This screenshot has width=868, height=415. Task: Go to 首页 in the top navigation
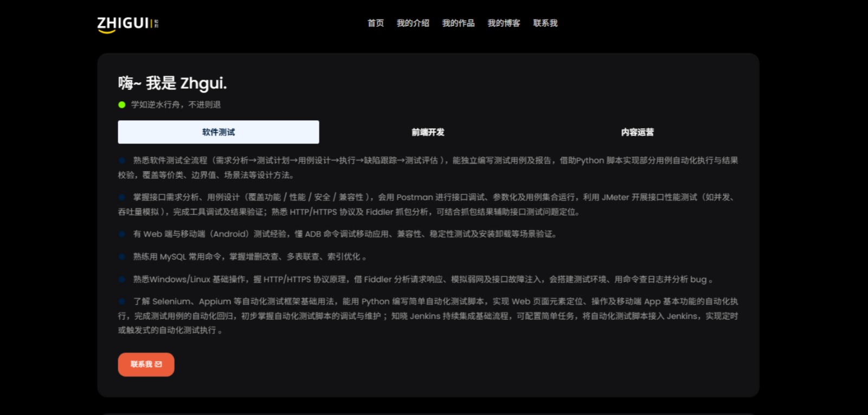(375, 23)
